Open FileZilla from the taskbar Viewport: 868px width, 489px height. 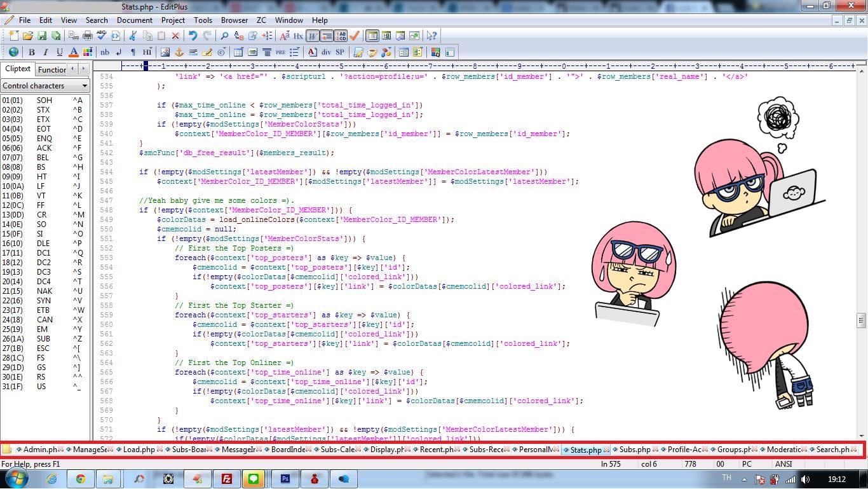point(227,479)
